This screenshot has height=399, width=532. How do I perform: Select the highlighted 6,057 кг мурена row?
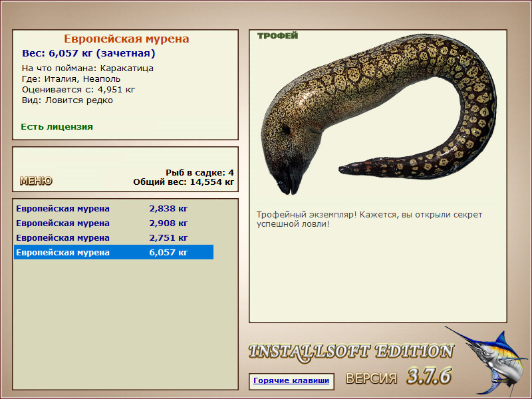coord(114,252)
